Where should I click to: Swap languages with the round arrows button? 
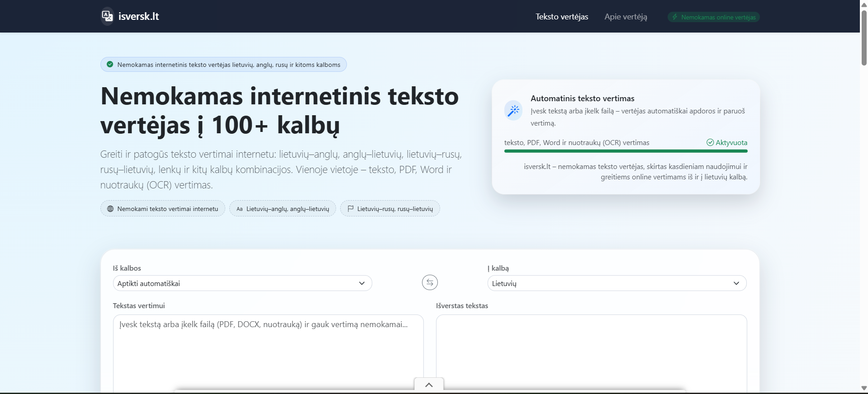pos(430,283)
